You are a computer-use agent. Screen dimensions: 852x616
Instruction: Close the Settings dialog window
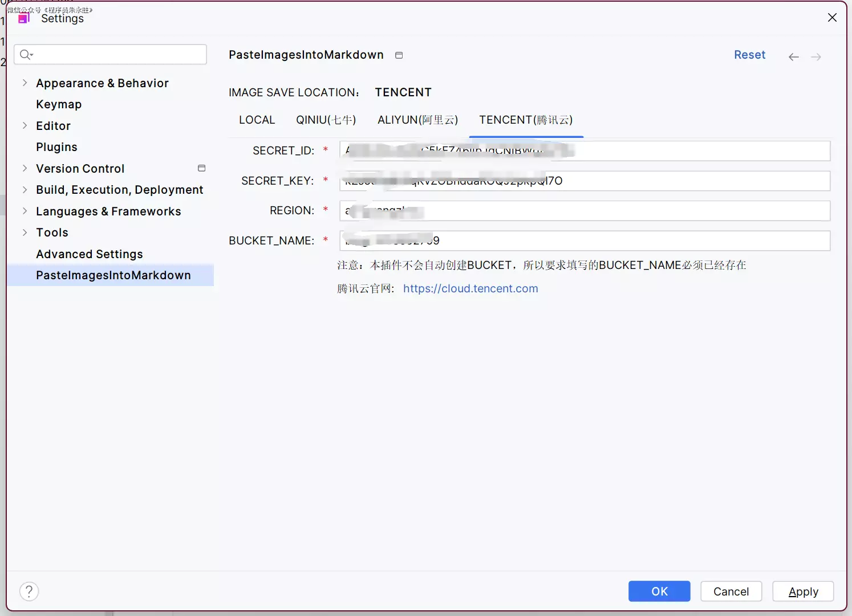coord(832,18)
